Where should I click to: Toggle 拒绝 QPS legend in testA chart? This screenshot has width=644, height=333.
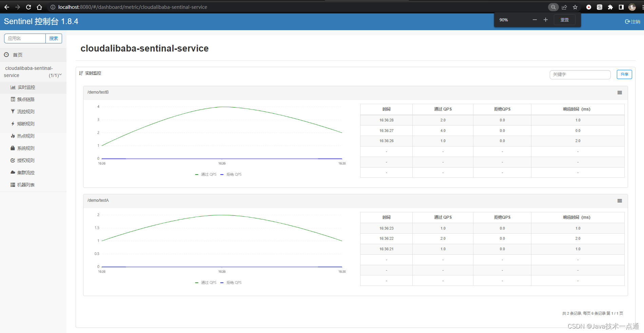pos(231,282)
